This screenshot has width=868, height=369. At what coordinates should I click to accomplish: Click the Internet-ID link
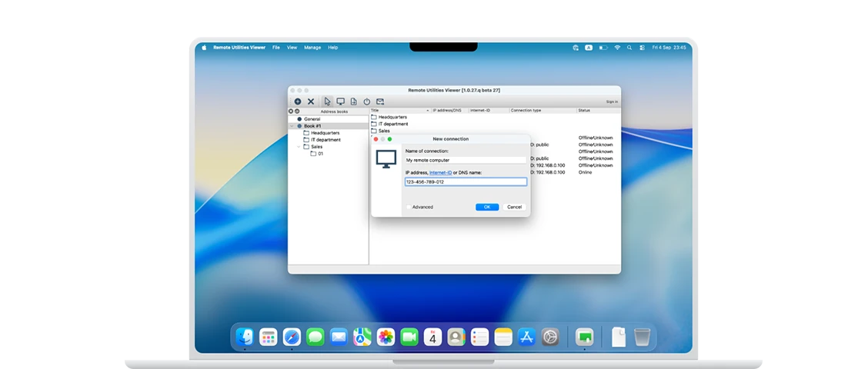441,173
